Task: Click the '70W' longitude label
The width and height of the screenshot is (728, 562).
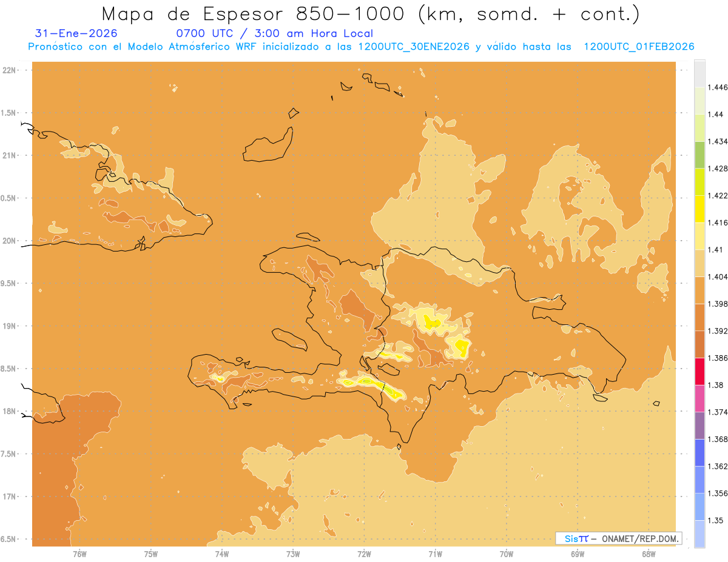Action: (x=507, y=554)
